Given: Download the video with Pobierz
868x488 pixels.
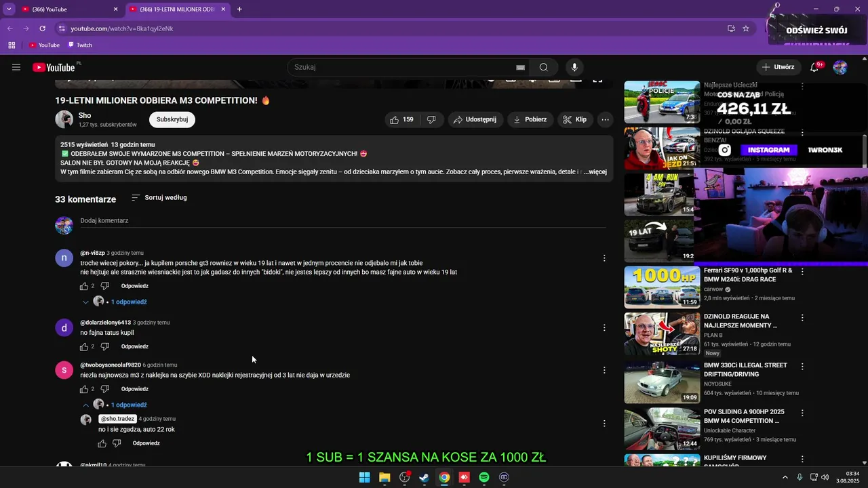Looking at the screenshot, I should 530,119.
